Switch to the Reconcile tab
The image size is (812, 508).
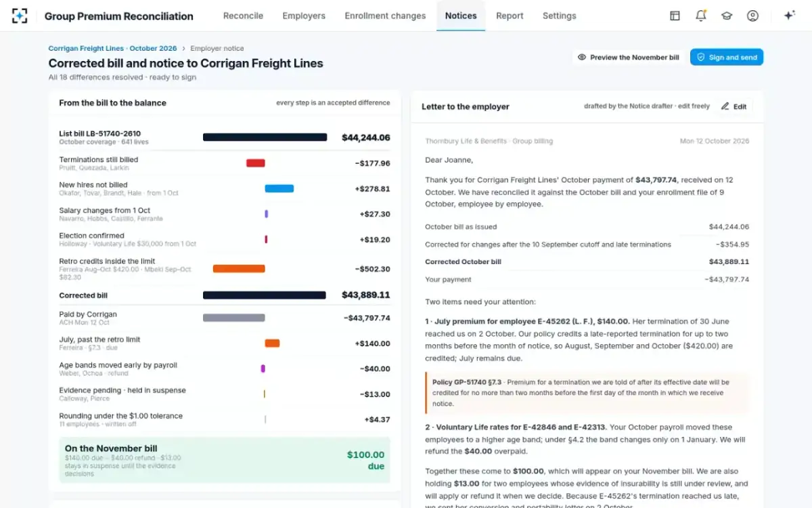pos(243,16)
